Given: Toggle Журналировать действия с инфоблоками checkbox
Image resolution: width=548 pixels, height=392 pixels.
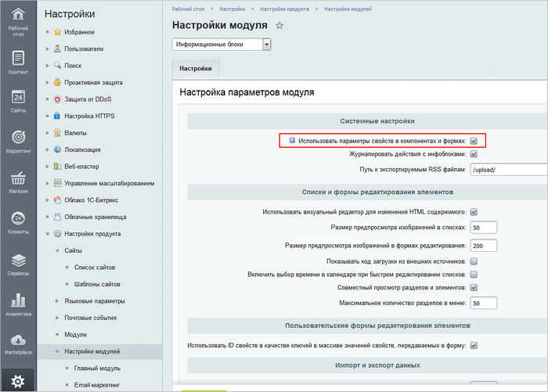Looking at the screenshot, I should click(x=474, y=154).
